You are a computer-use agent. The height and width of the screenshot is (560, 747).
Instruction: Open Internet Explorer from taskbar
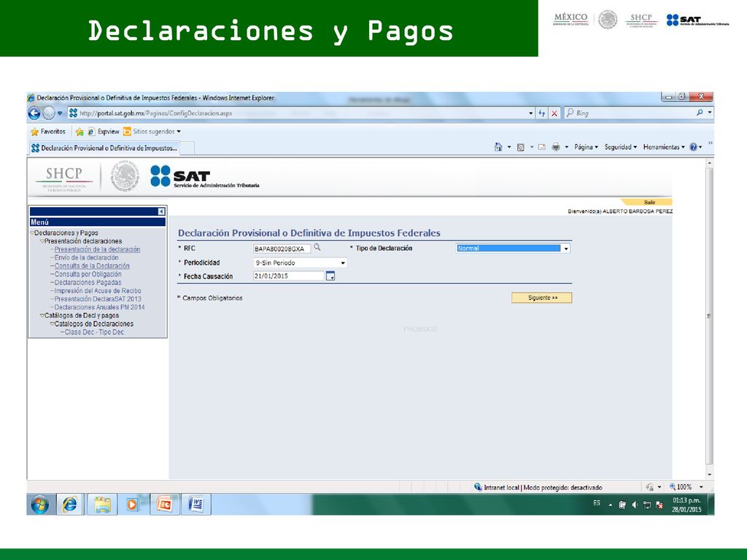[70, 505]
